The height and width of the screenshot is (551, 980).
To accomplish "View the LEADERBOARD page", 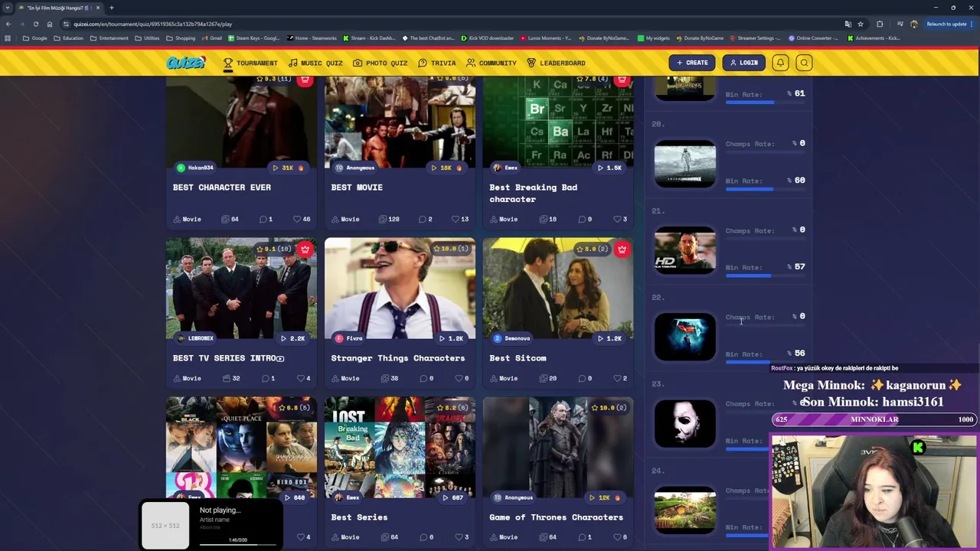I will [x=557, y=63].
